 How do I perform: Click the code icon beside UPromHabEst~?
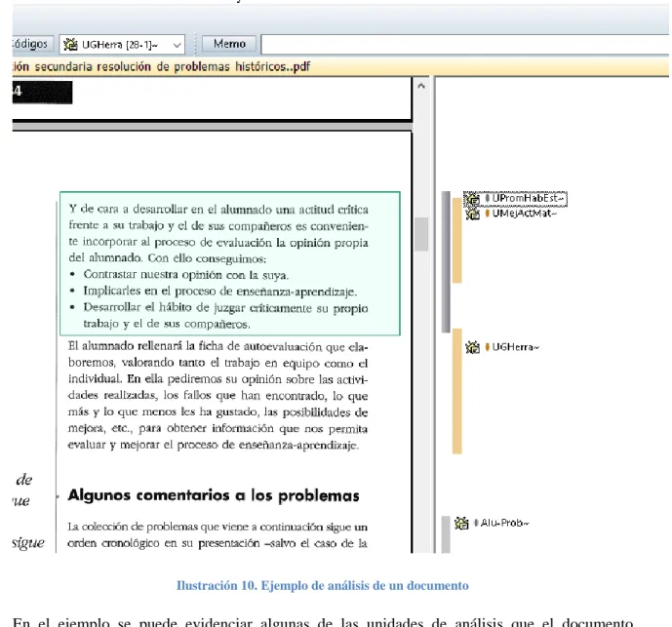point(472,199)
